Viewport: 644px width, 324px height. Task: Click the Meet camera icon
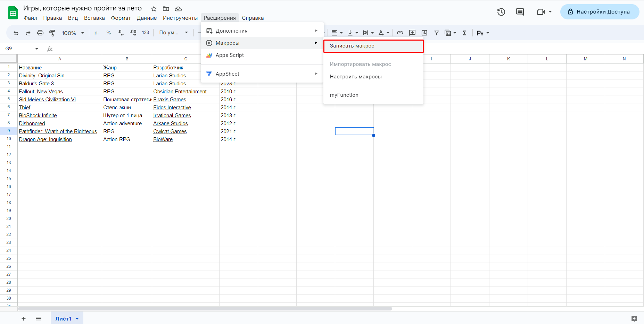coord(540,12)
